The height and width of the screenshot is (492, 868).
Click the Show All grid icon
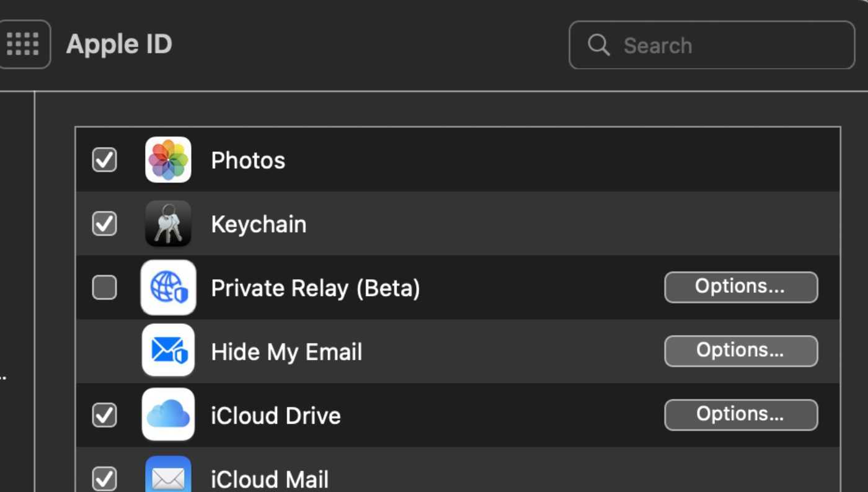pyautogui.click(x=23, y=44)
